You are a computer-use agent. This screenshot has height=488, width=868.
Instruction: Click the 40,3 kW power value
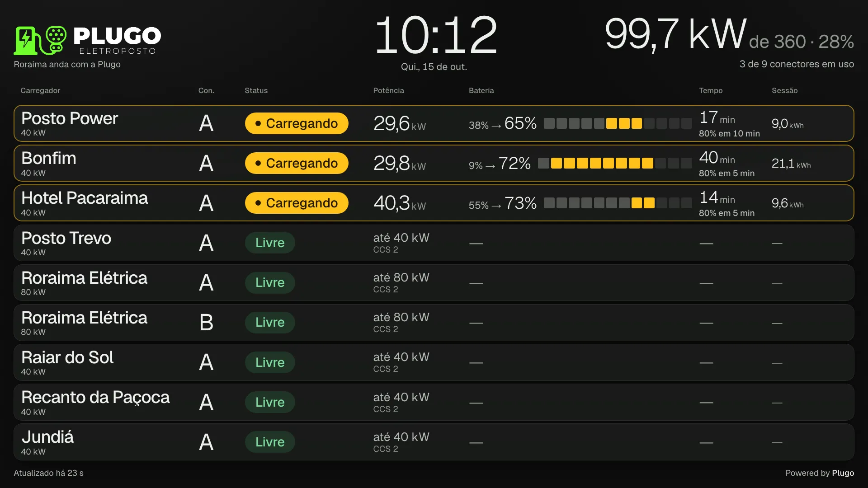(400, 203)
